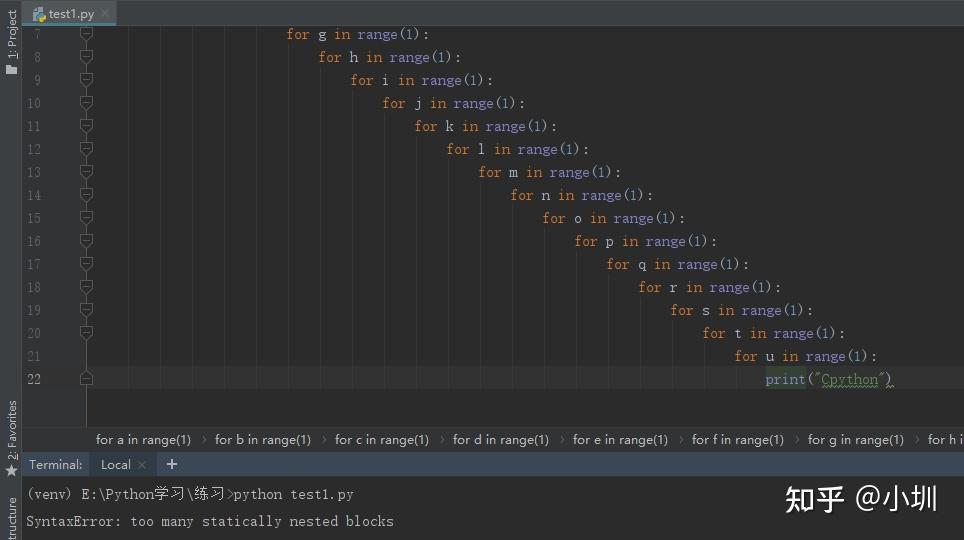Collapse the 'for t' loop fold
Viewport: 964px width, 540px height.
tap(86, 333)
